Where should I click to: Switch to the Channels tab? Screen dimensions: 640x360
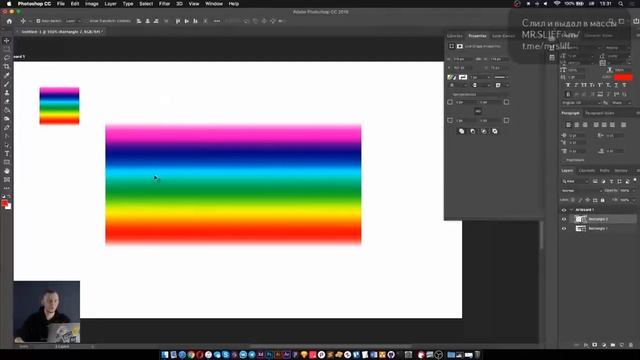pyautogui.click(x=587, y=171)
